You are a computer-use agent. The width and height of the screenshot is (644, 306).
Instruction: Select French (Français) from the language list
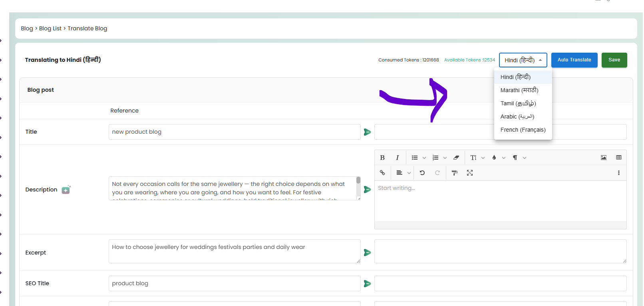tap(523, 130)
